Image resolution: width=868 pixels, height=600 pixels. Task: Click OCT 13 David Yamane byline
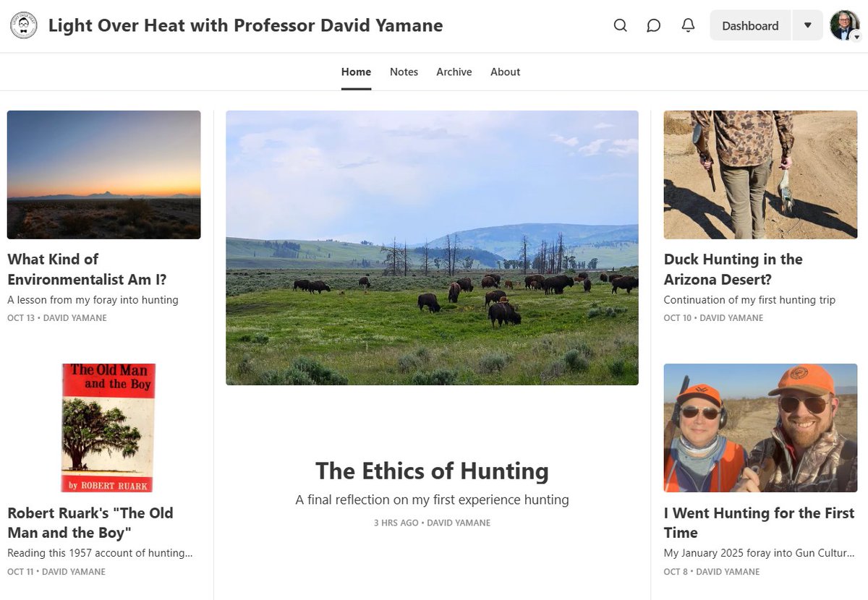point(57,318)
